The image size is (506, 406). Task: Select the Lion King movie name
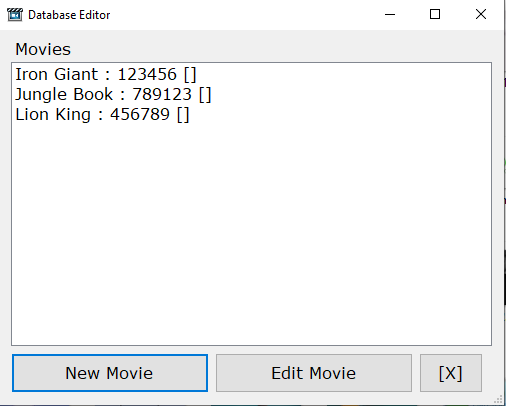tap(53, 115)
